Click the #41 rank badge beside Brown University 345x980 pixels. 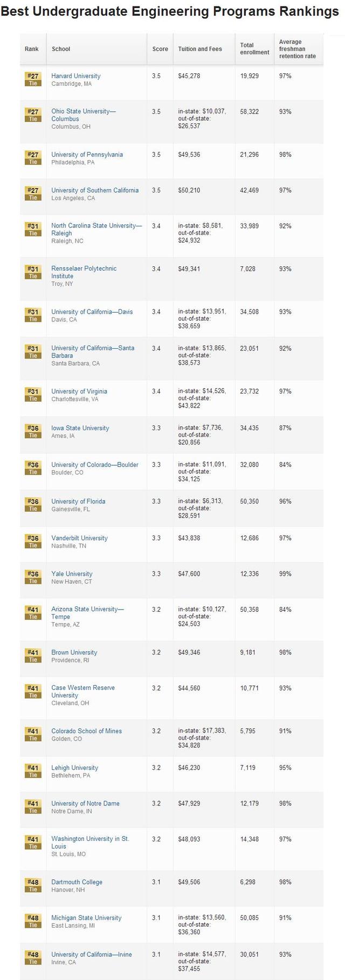point(33,655)
